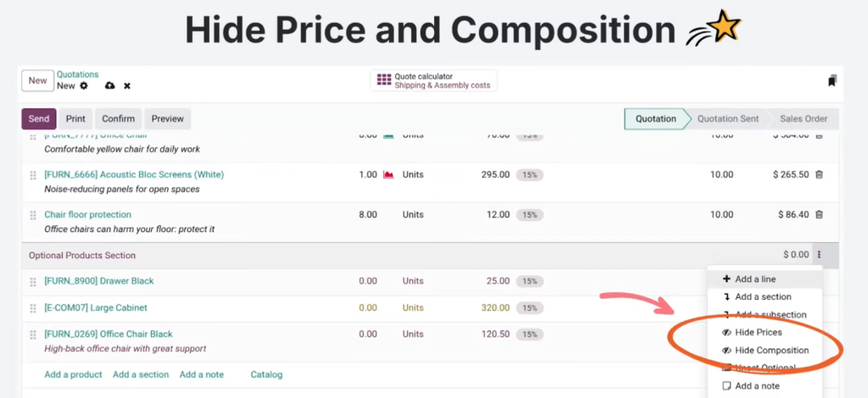The height and width of the screenshot is (398, 868).
Task: Select the Quotation Sent status stage
Action: pos(728,119)
